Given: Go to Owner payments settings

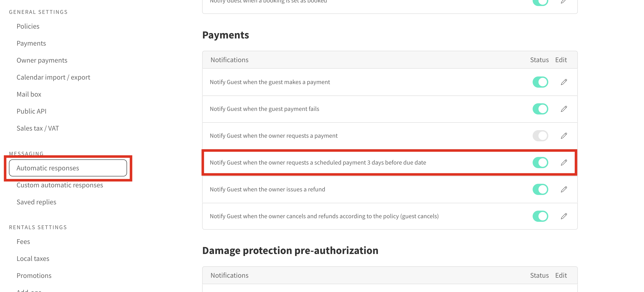Looking at the screenshot, I should 42,60.
